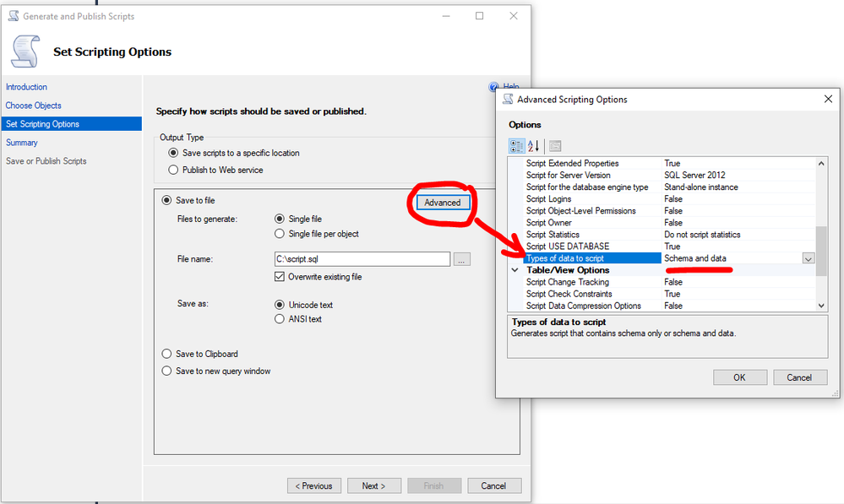
Task: Select Set Scripting Options step
Action: [72, 124]
